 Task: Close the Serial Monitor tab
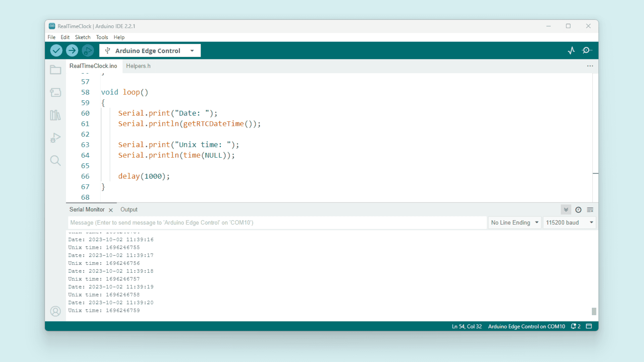pos(111,210)
